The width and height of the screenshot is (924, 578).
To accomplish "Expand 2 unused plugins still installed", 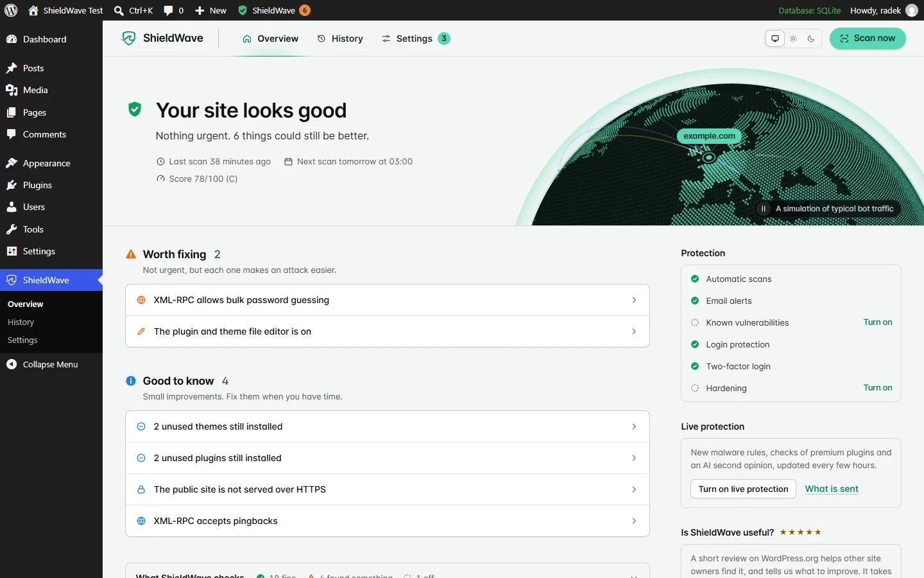I will (388, 458).
